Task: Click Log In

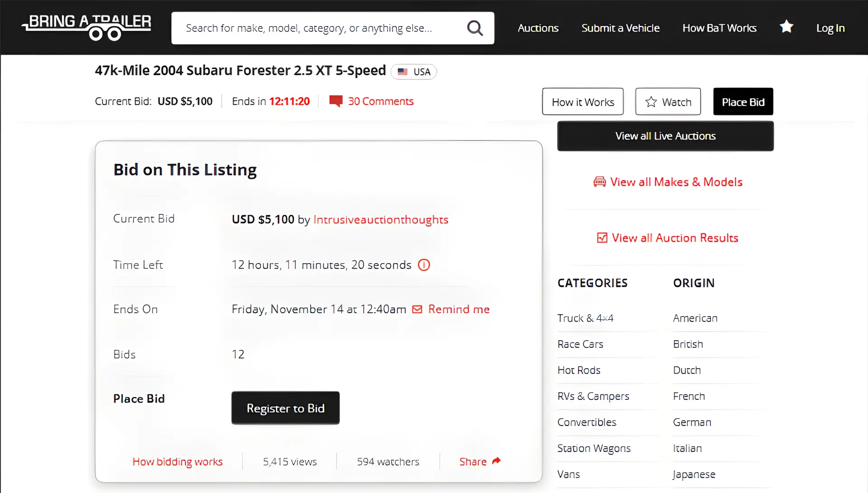Action: coord(830,28)
